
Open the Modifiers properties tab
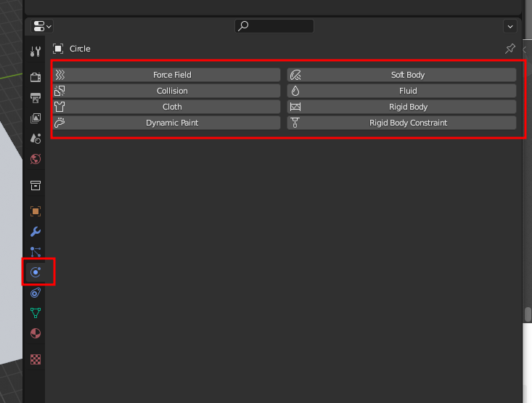36,232
